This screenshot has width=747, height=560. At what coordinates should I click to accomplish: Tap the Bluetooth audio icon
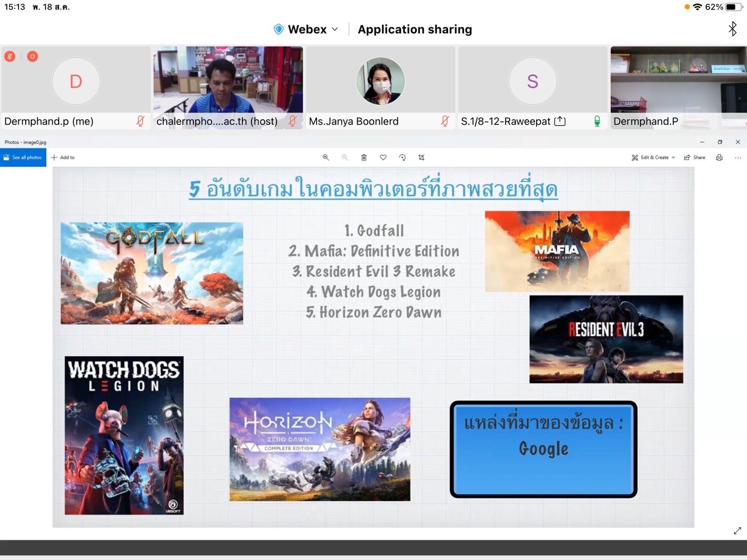click(x=732, y=29)
